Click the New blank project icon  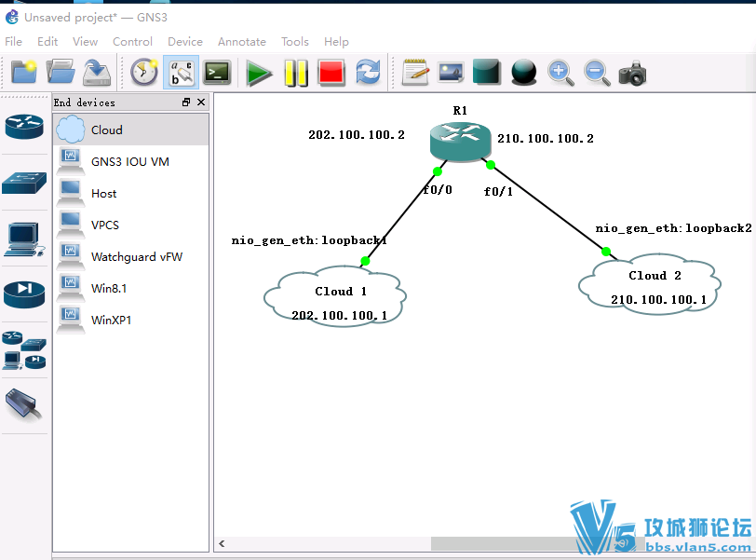point(24,73)
